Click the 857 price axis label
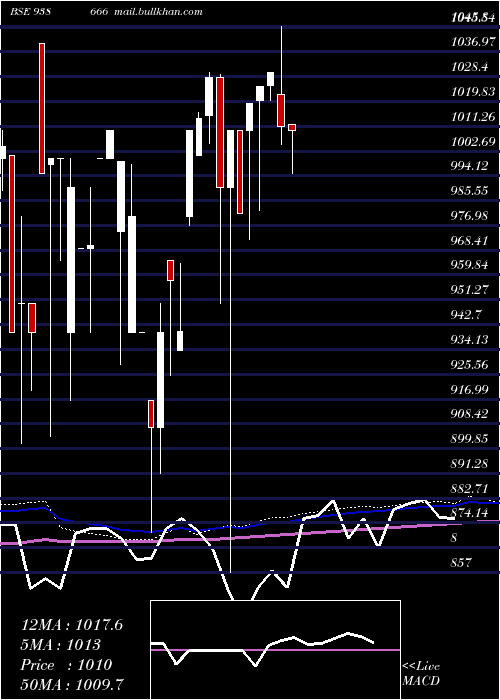 tap(461, 562)
